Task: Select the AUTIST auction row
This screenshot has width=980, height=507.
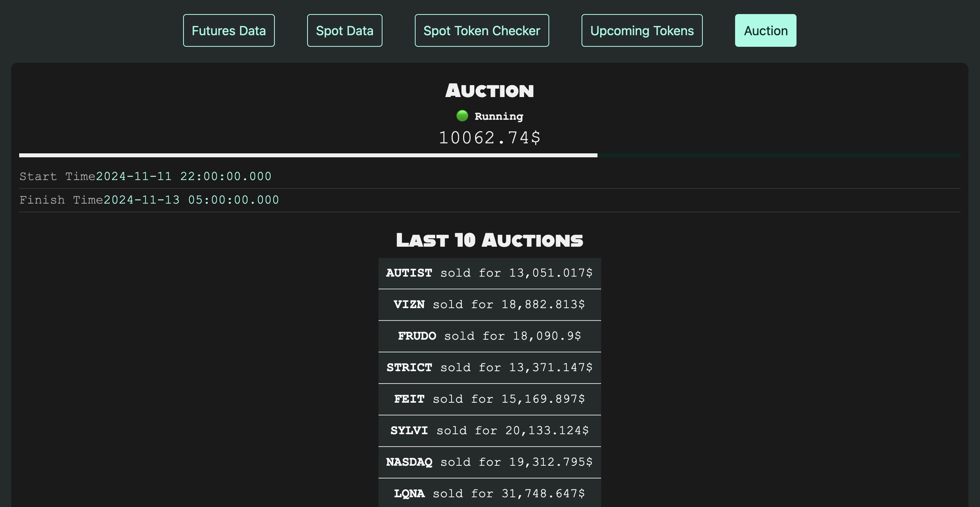Action: tap(489, 273)
